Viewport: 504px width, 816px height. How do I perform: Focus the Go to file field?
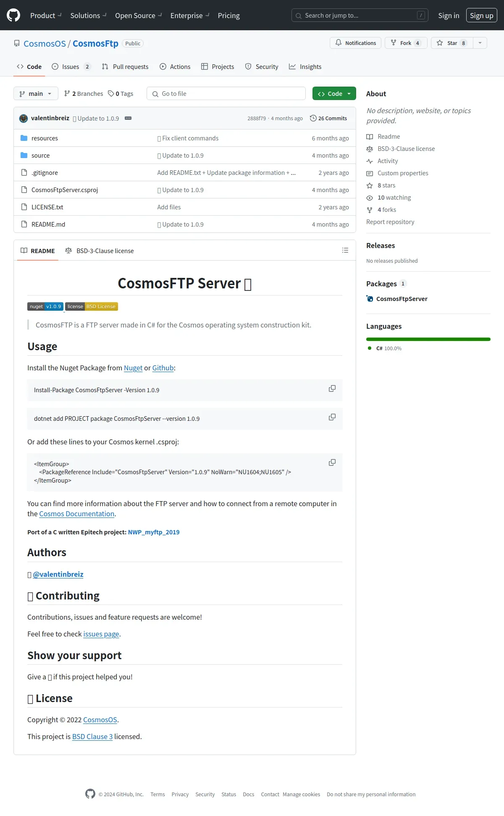tap(226, 94)
